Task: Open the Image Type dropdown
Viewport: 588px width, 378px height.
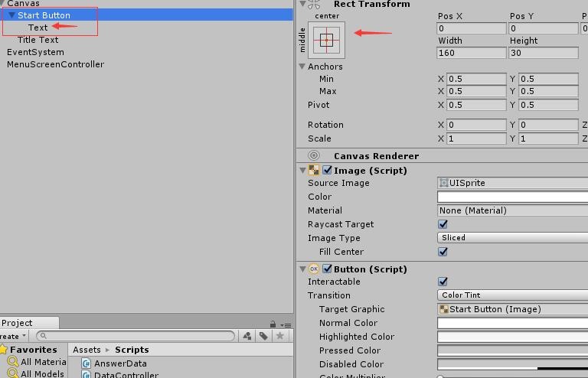Action: tap(512, 237)
